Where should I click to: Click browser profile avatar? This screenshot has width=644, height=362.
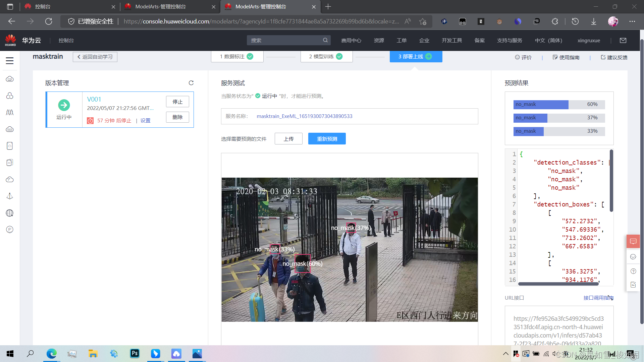coord(613,21)
